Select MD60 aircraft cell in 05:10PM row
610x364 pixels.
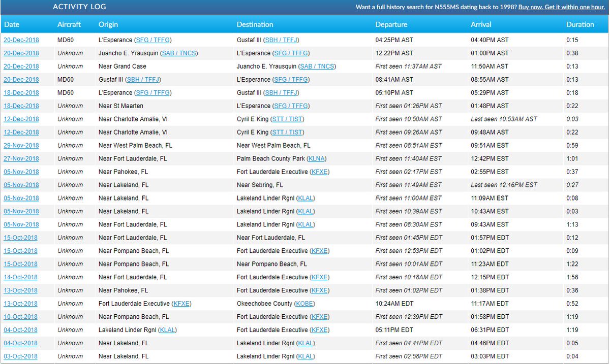point(66,93)
